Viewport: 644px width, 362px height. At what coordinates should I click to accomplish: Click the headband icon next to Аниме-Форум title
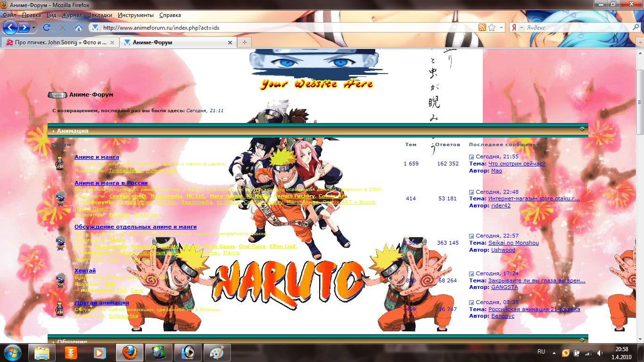58,95
